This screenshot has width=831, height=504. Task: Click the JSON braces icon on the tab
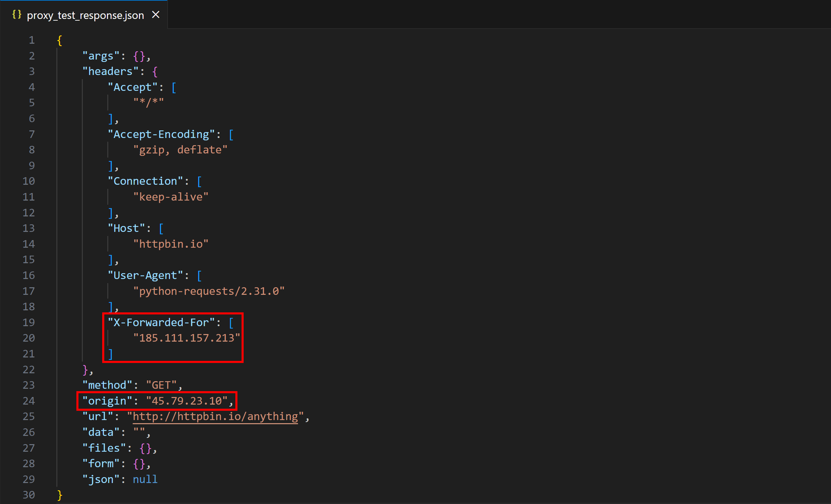click(x=17, y=14)
